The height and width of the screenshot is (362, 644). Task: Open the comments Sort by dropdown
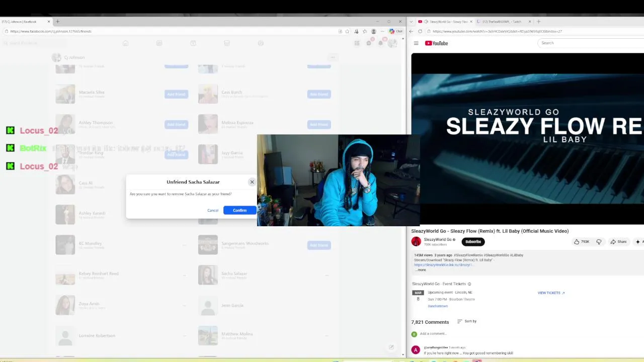coord(467,321)
